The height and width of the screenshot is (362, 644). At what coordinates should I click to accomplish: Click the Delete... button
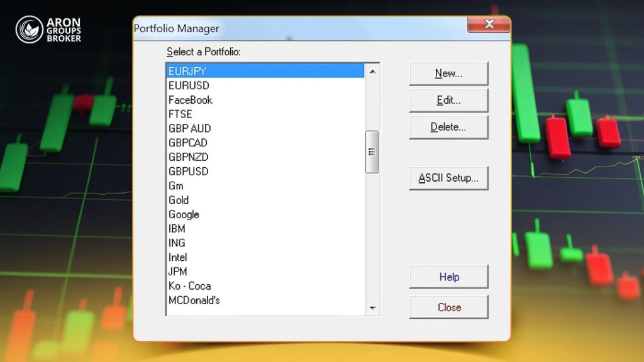point(448,127)
